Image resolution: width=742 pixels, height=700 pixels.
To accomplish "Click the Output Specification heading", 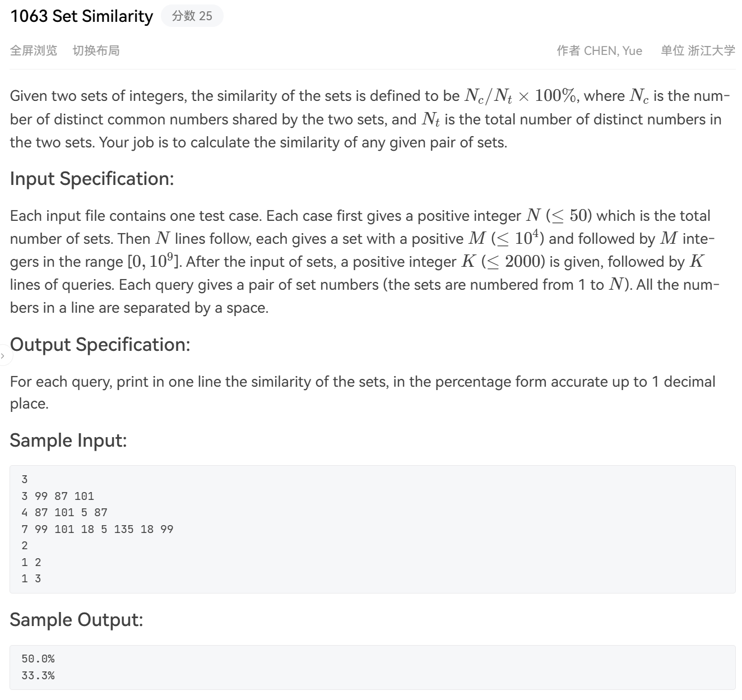I will pos(100,345).
